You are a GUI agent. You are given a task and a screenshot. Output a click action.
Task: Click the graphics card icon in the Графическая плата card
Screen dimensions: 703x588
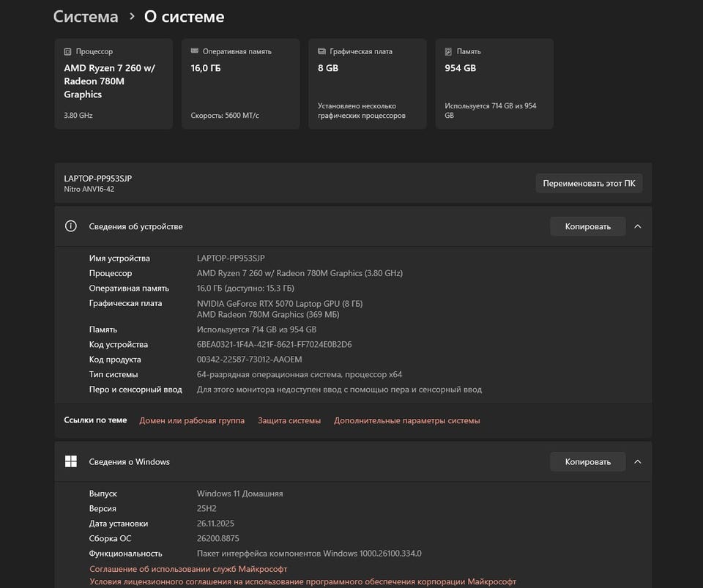(321, 51)
